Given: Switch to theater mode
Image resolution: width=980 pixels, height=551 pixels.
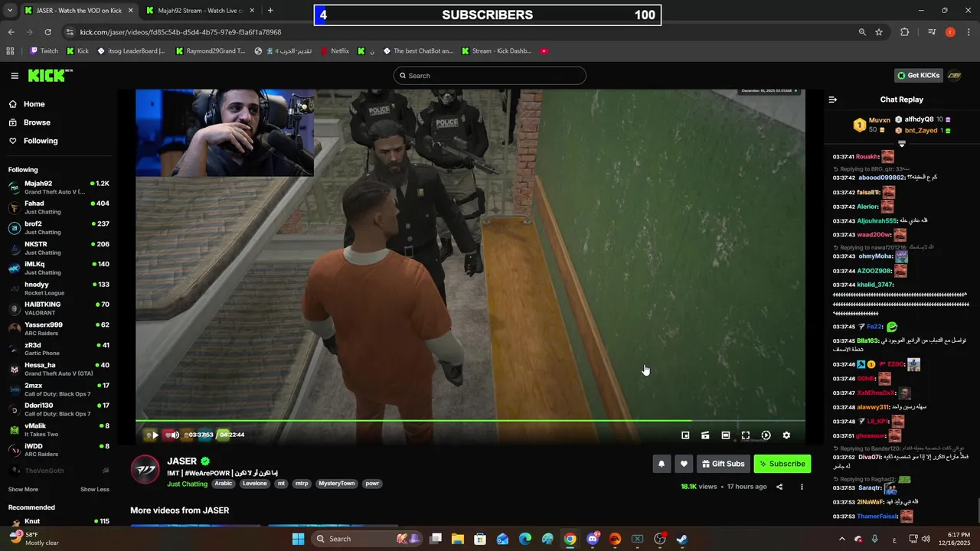Looking at the screenshot, I should (726, 435).
